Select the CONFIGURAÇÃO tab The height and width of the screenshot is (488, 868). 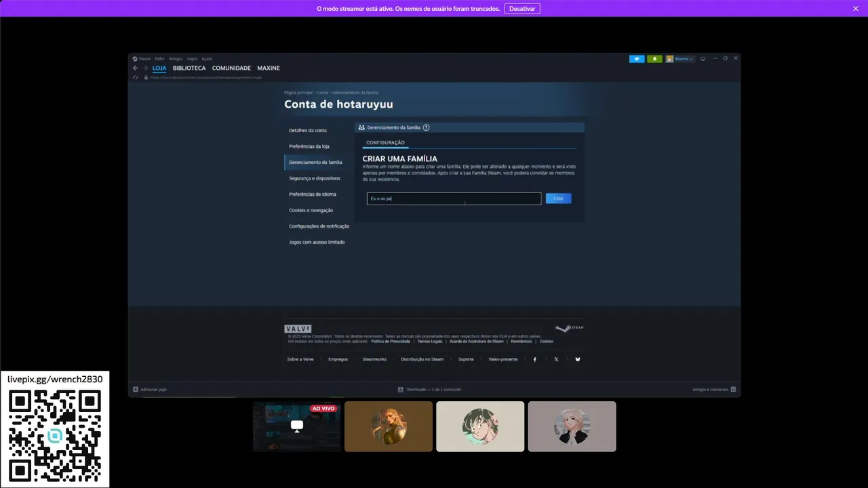[x=385, y=143]
